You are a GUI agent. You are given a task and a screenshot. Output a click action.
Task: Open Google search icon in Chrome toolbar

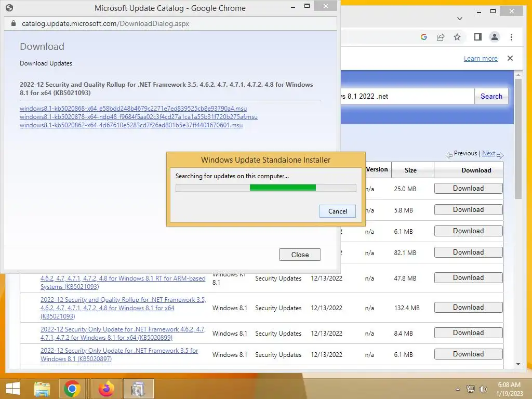(x=424, y=37)
